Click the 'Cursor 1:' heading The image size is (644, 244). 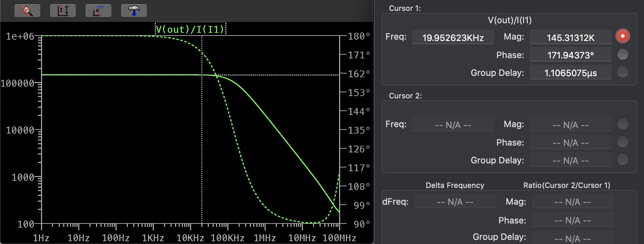[x=405, y=8]
